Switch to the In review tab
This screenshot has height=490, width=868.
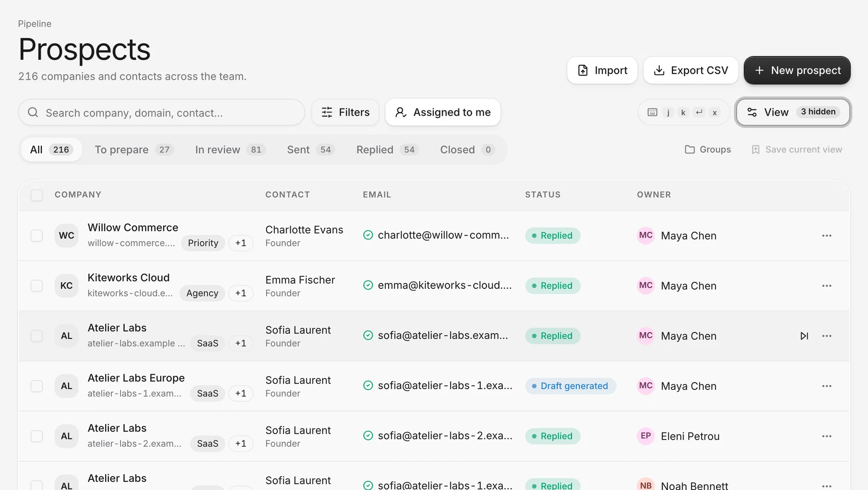pyautogui.click(x=230, y=150)
